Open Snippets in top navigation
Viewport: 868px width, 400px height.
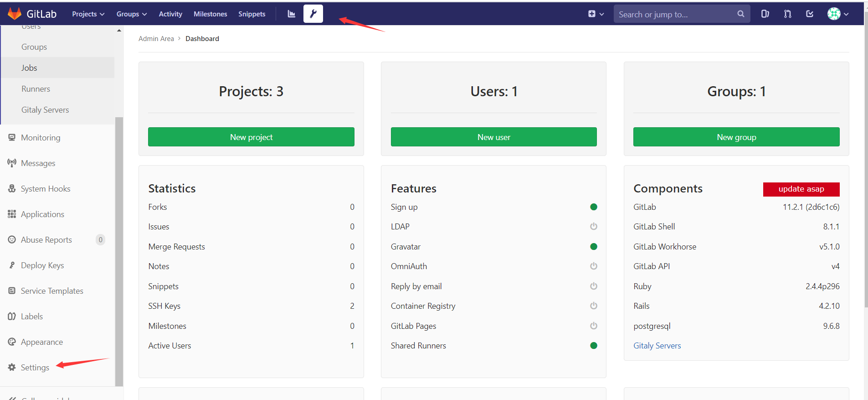[x=252, y=14]
